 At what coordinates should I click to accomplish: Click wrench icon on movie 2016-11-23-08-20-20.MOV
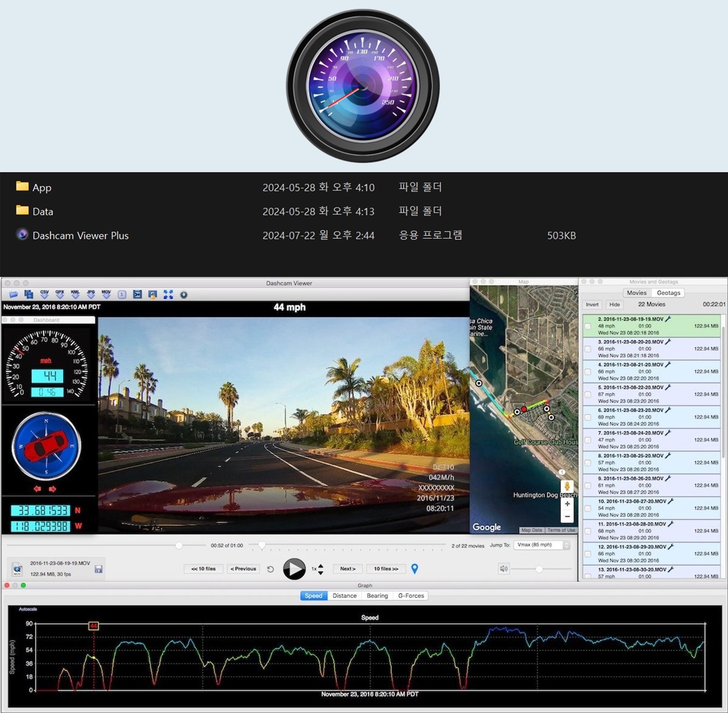click(668, 342)
